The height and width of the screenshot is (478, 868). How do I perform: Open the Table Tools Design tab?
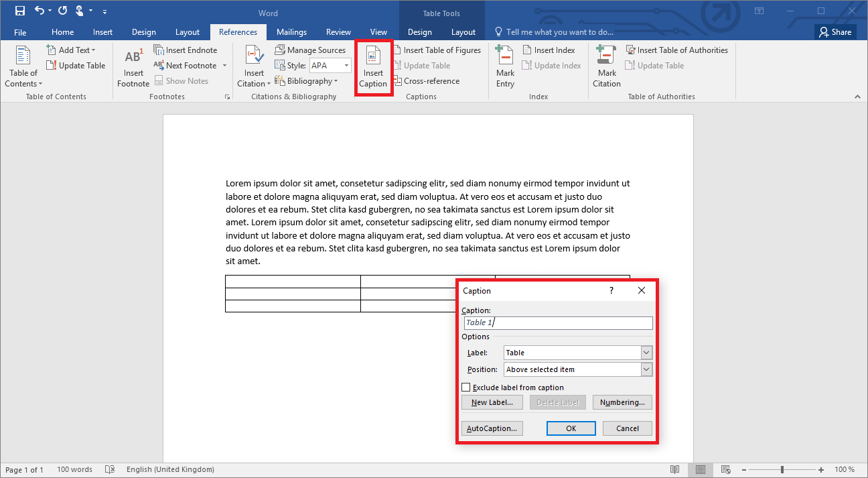(x=419, y=32)
